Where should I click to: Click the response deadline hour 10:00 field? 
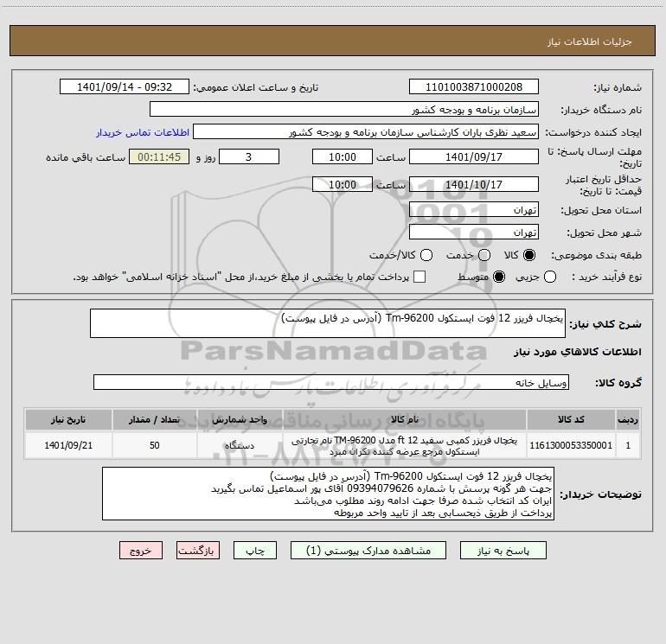pyautogui.click(x=343, y=156)
